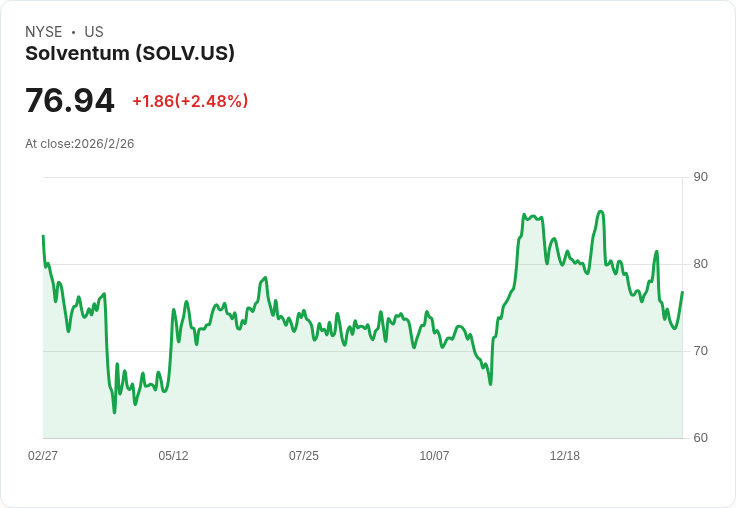The image size is (736, 508).
Task: Click the US market label in header
Action: tap(94, 32)
